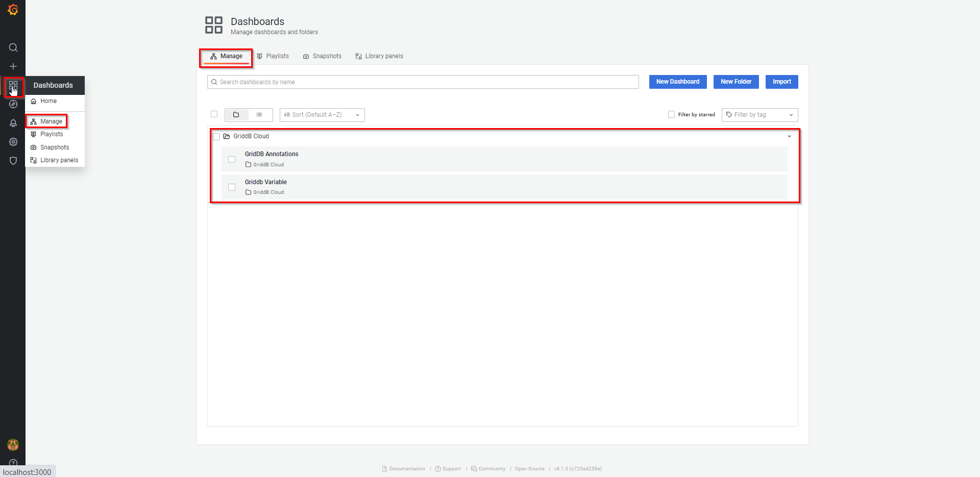Switch to the Playlists tab
Image resolution: width=980 pixels, height=477 pixels.
coord(273,56)
